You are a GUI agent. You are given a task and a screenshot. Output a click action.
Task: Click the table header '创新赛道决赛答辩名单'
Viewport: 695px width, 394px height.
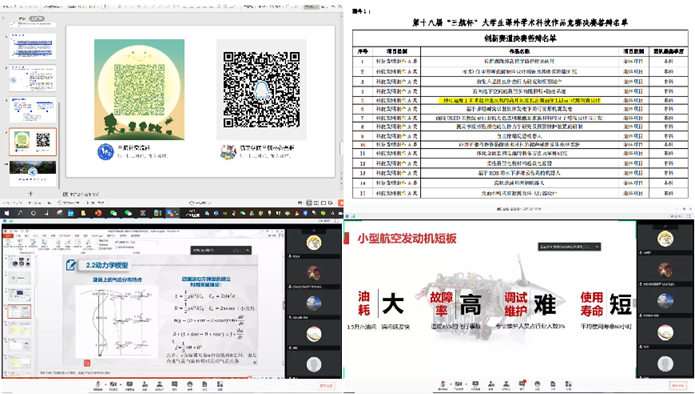[520, 39]
